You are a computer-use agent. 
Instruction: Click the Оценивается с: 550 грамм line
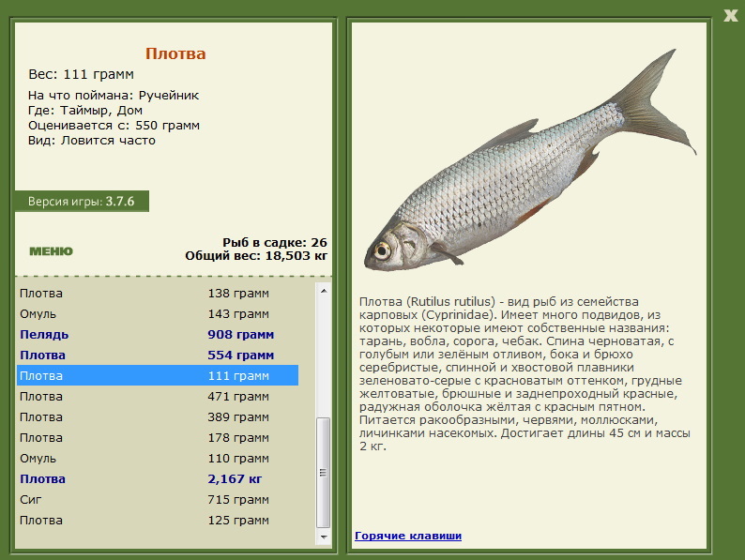coord(114,126)
